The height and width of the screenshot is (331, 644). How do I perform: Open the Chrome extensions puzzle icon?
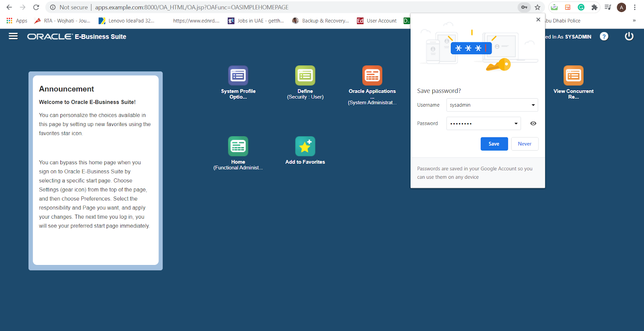click(594, 7)
